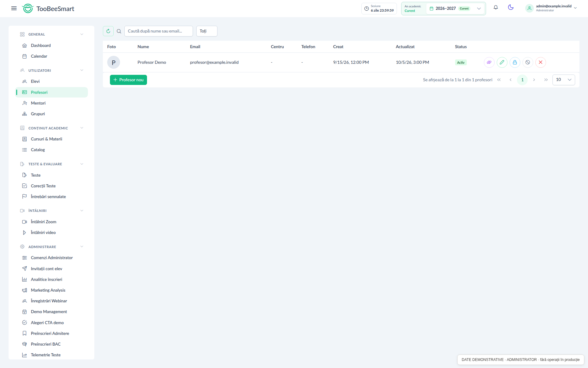
Task: Open the session timer indicator
Action: 379,9
